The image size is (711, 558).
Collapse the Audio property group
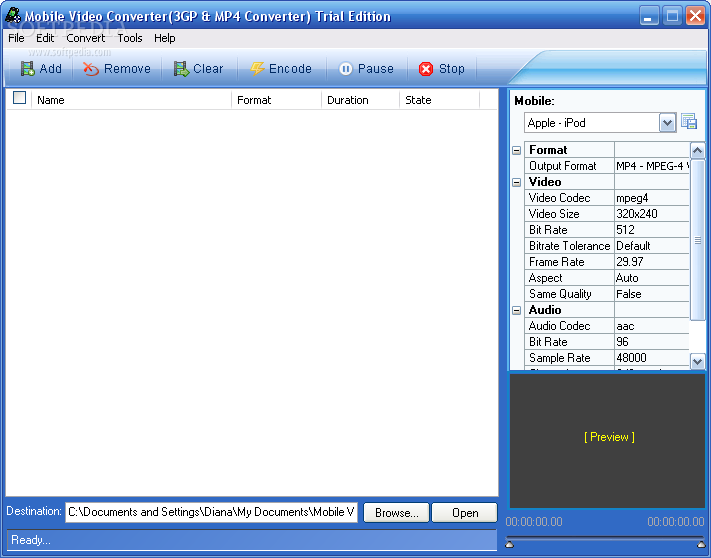coord(517,310)
